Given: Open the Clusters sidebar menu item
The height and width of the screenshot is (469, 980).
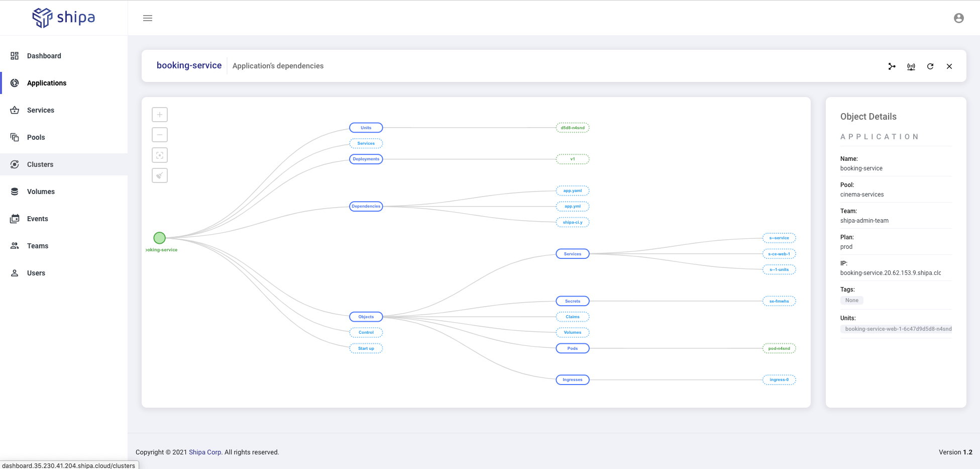Looking at the screenshot, I should click(40, 164).
